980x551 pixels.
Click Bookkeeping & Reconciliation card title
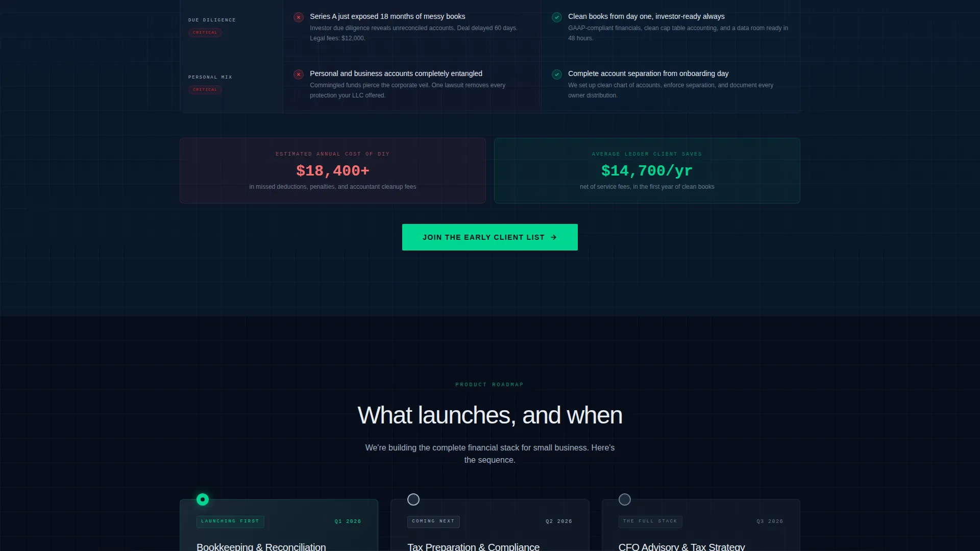click(261, 546)
